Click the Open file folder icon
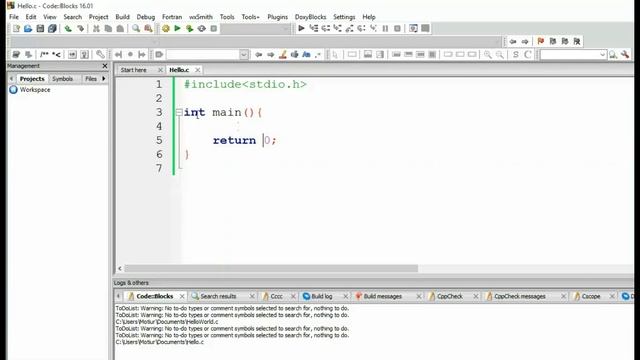The height and width of the screenshot is (360, 640). 28,29
